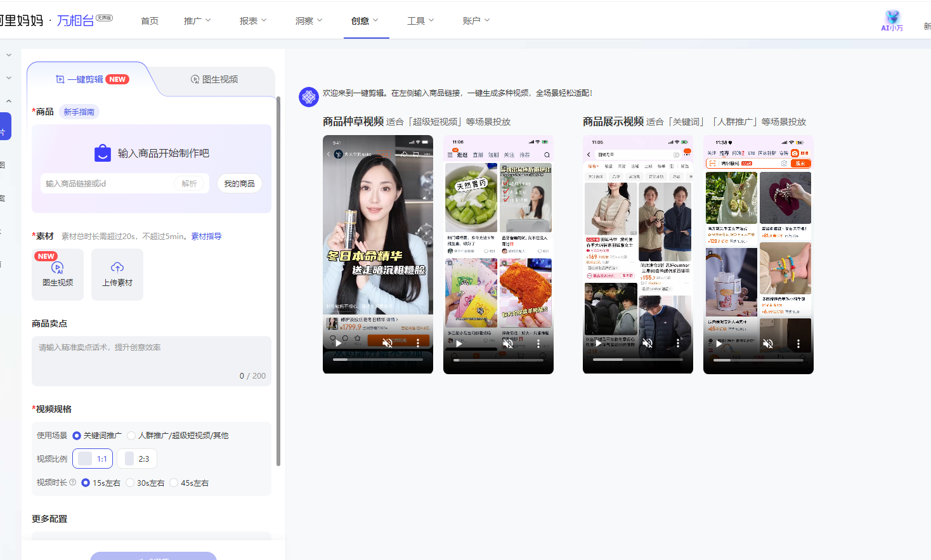The width and height of the screenshot is (931, 560).
Task: Click the progress bar of the second sample video
Action: tap(498, 360)
